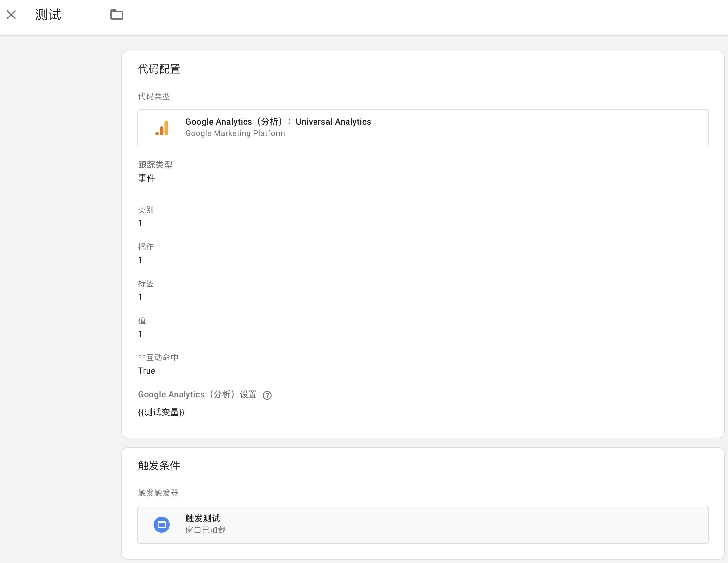The width and height of the screenshot is (728, 563).
Task: Open the folder icon next to tag name
Action: pyautogui.click(x=117, y=15)
